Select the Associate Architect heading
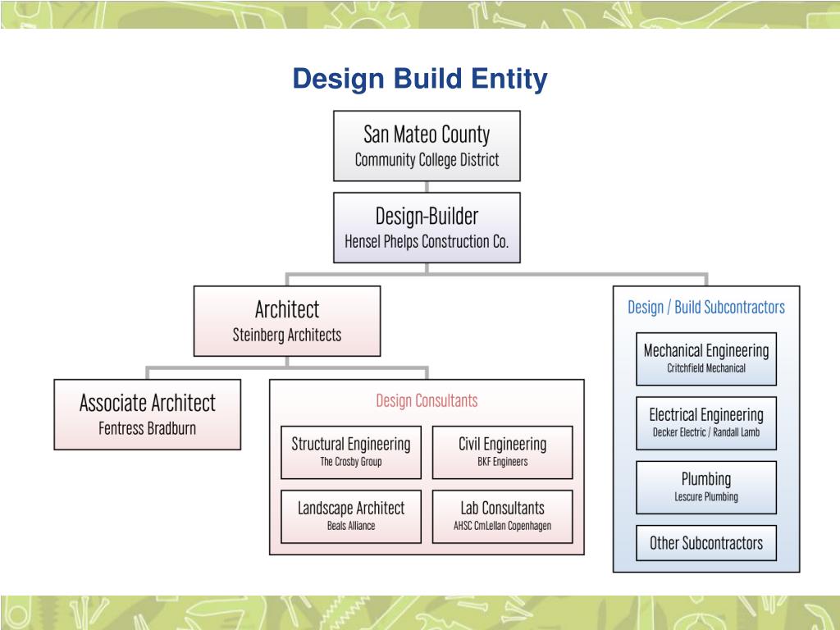Screen dimensions: 840x630 click(148, 403)
